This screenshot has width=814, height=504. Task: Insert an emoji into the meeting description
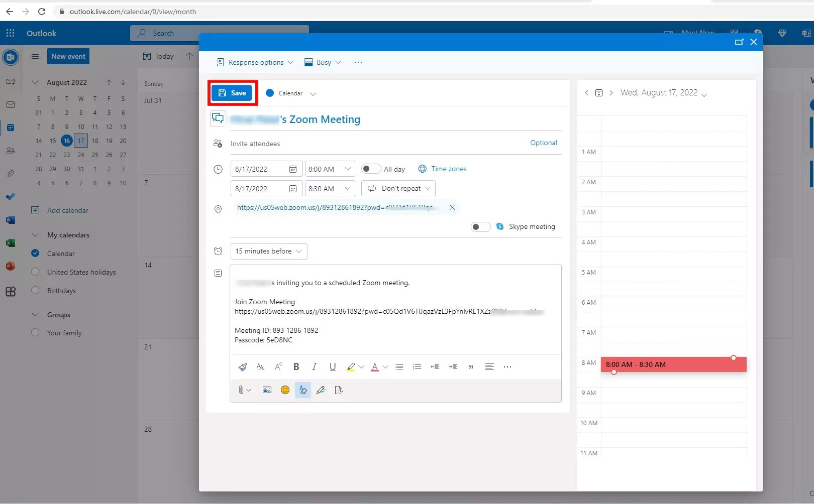(285, 390)
